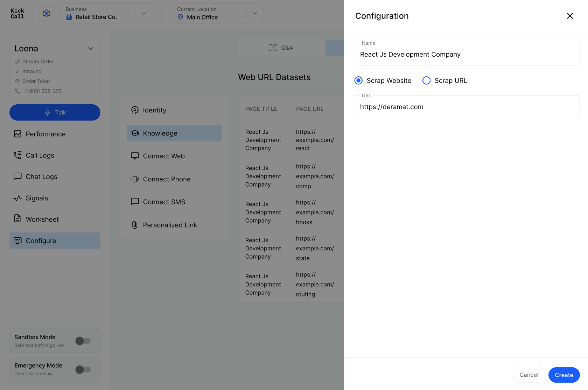Viewport: 588px width, 390px height.
Task: Toggle Sandbox Mode switch
Action: 83,341
